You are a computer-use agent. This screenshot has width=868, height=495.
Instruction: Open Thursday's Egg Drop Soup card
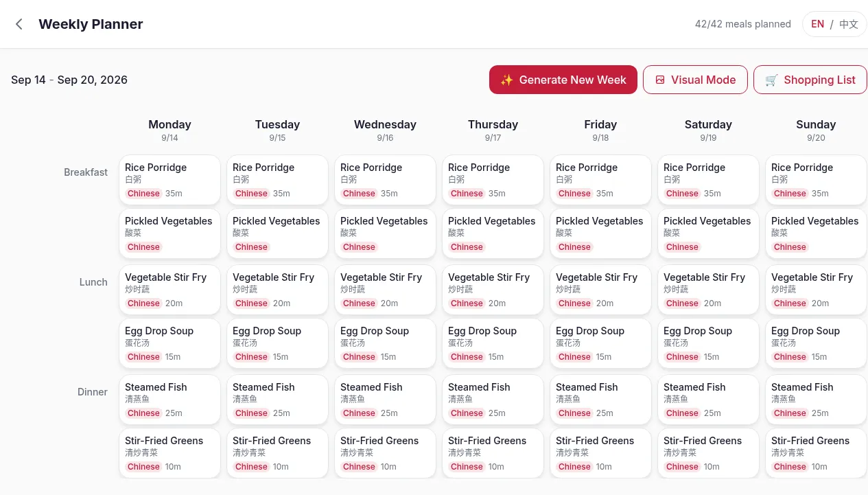[x=493, y=343]
